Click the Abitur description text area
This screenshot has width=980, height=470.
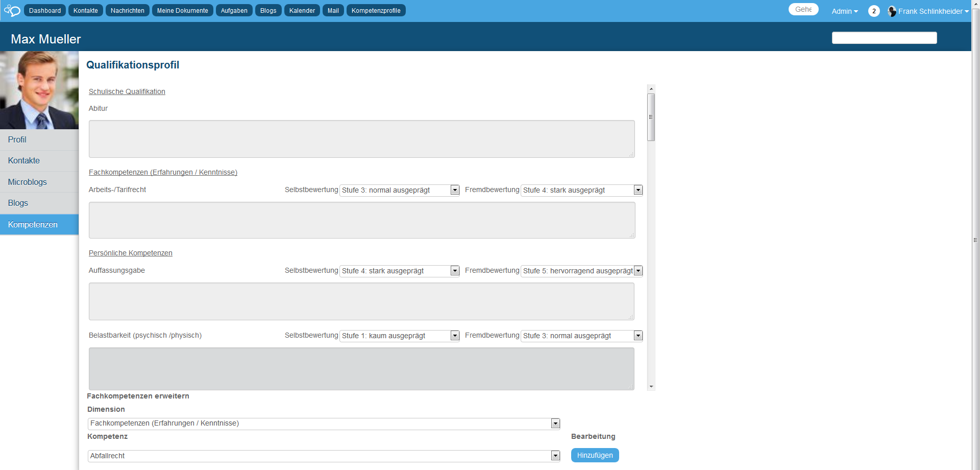(361, 139)
